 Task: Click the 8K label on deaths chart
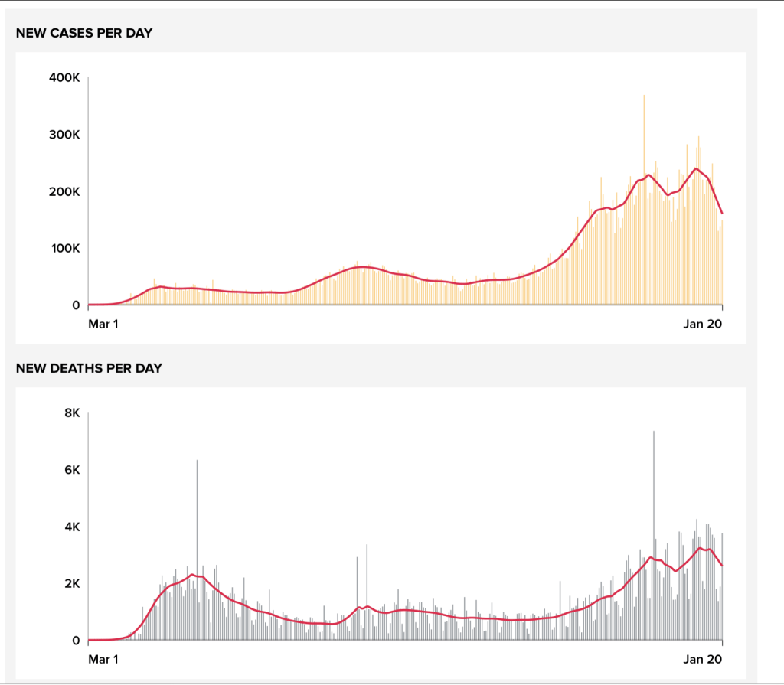click(x=71, y=413)
